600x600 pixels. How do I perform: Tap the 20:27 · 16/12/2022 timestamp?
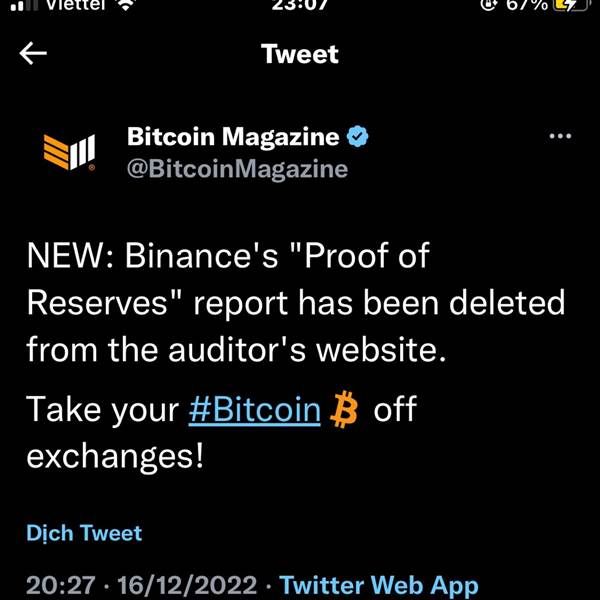141,585
